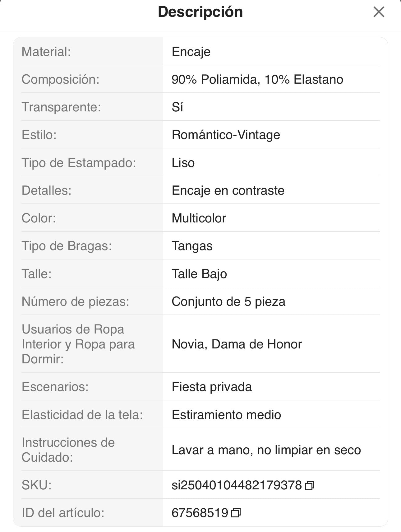Click the Encaje en contraste detail
Viewport: 401px width, 532px height.
[x=228, y=190]
